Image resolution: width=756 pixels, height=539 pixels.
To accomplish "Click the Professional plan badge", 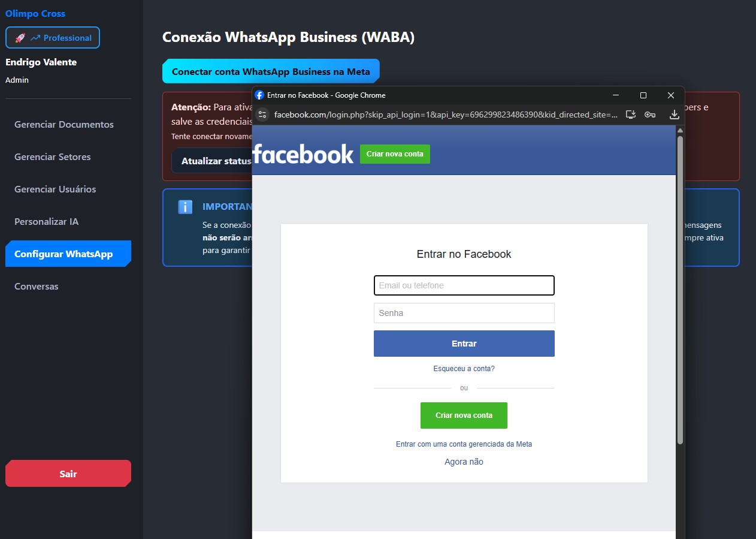I will [53, 38].
